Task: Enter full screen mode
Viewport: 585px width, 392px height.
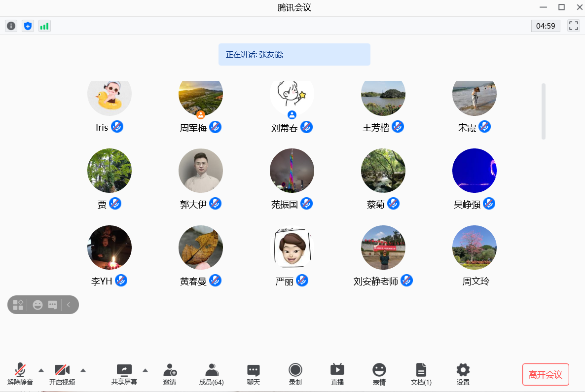Action: coord(573,26)
